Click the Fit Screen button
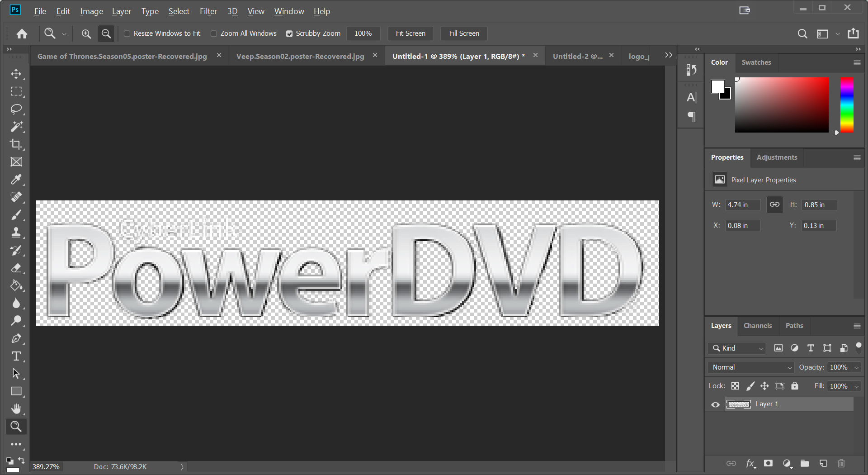Screen dimensions: 868x475 coord(410,33)
